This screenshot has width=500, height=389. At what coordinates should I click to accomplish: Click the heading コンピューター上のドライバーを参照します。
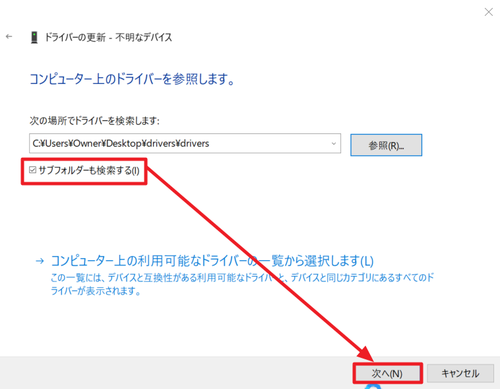click(x=132, y=80)
